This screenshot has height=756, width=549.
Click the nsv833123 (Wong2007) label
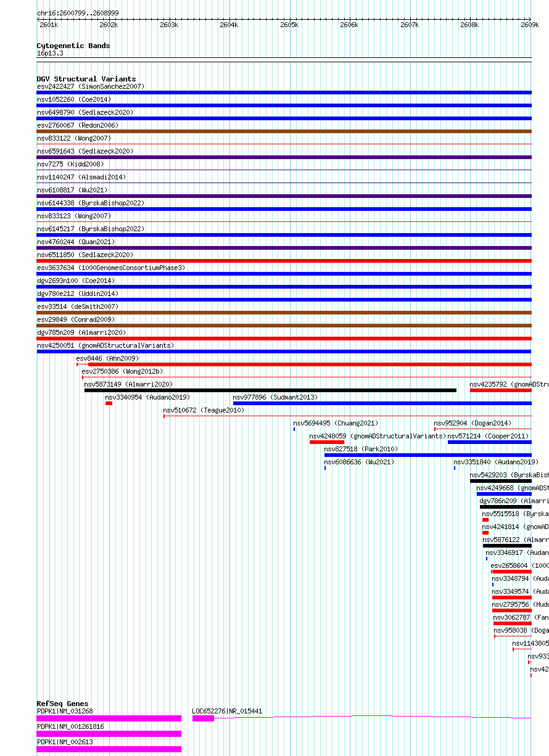(x=74, y=216)
